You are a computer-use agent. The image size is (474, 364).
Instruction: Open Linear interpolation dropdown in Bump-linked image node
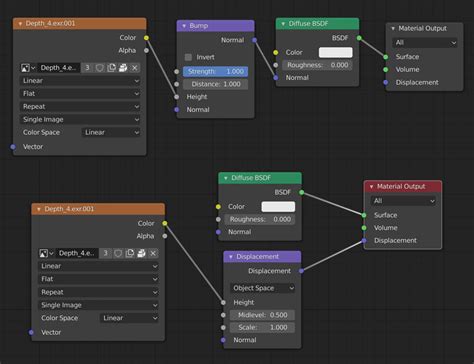[x=80, y=81]
